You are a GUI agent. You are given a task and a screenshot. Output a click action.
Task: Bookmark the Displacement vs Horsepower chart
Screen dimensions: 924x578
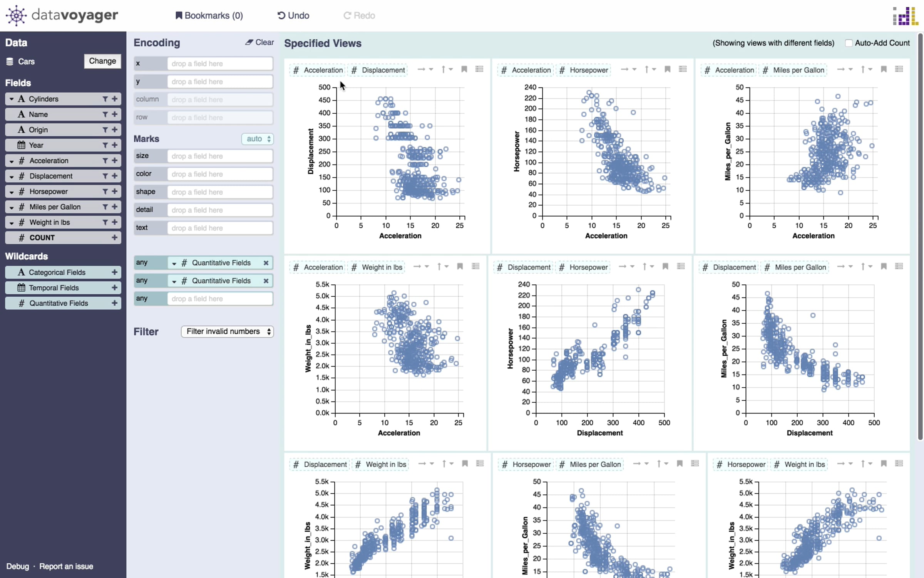665,266
